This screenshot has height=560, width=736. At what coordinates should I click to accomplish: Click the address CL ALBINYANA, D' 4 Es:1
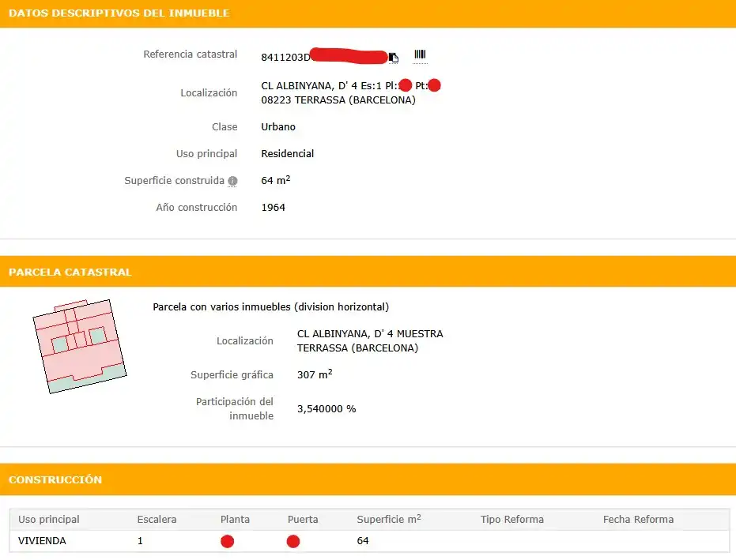pyautogui.click(x=321, y=86)
